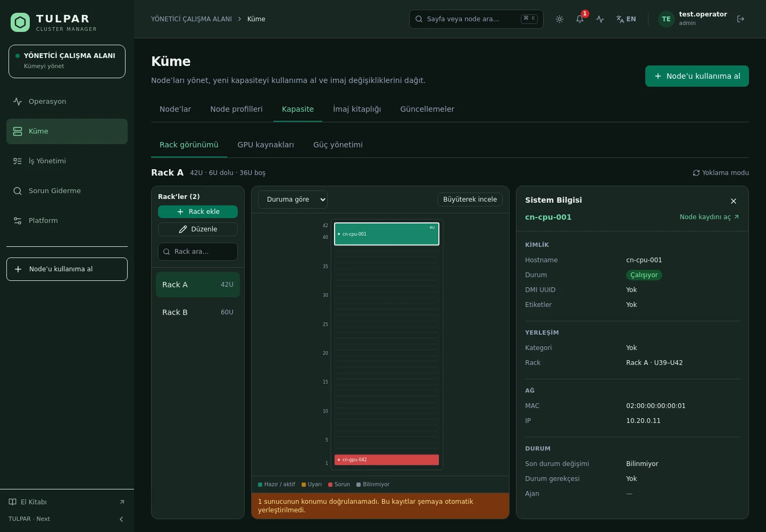Toggle light/dark theme sun icon
Image resolution: width=766 pixels, height=532 pixels.
click(x=560, y=19)
